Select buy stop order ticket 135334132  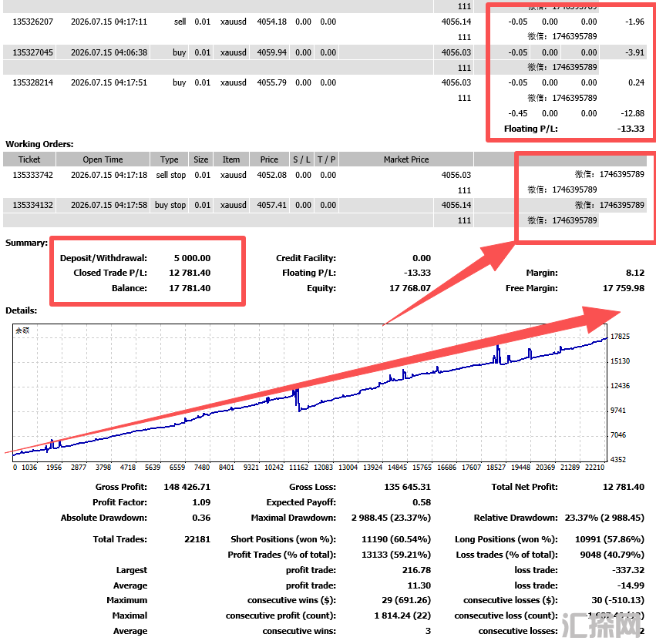[32, 205]
